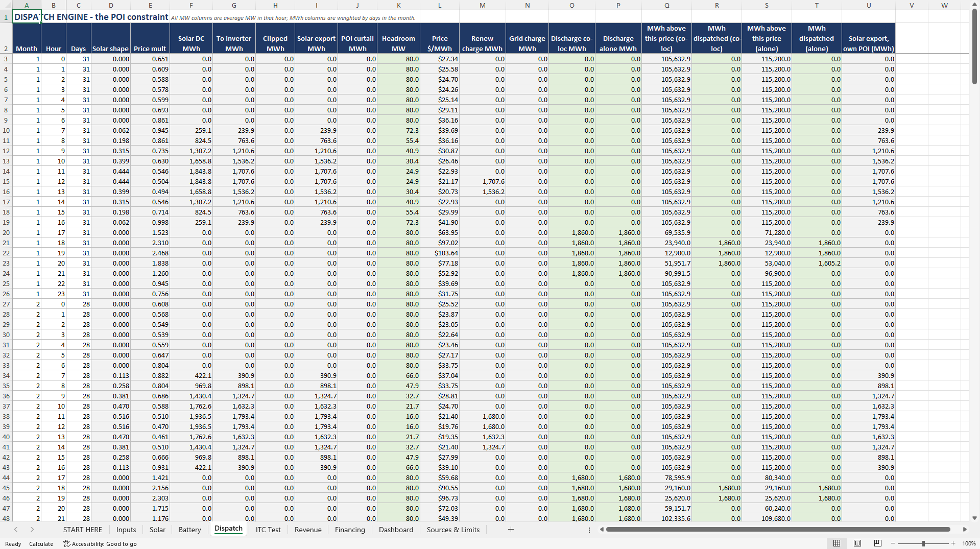Adjust the zoom slider handle
Image resolution: width=980 pixels, height=549 pixels.
tap(923, 543)
